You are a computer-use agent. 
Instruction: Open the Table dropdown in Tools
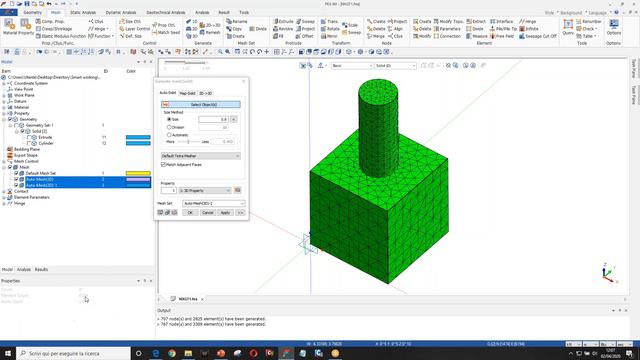pos(587,36)
